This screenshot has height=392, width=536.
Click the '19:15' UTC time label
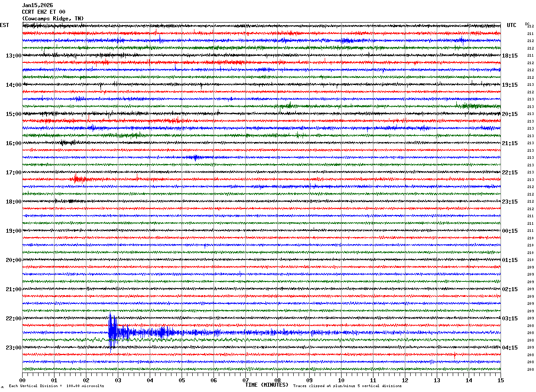click(x=510, y=85)
